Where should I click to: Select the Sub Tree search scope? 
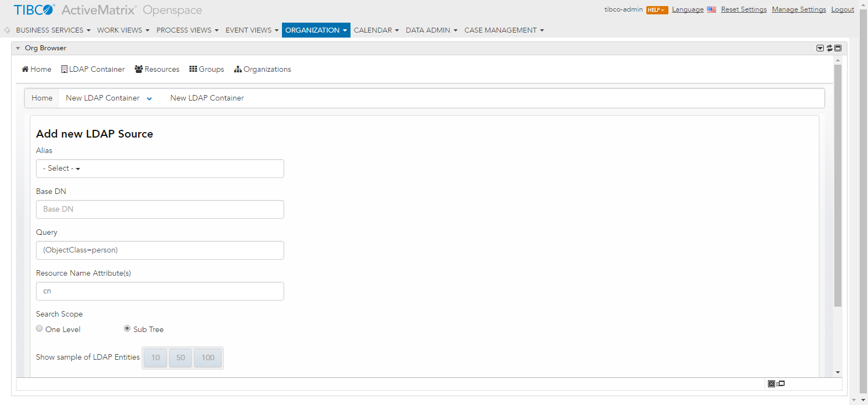click(x=127, y=328)
